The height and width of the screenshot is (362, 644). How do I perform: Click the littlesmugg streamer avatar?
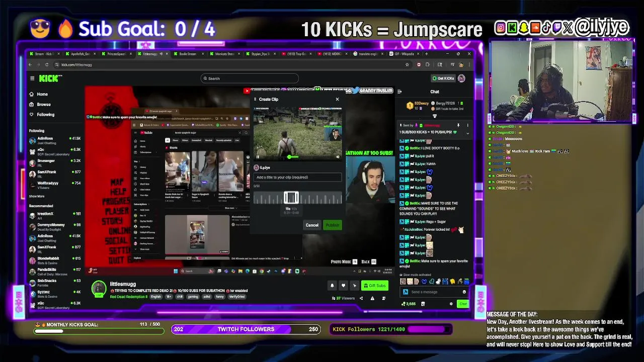tap(99, 288)
